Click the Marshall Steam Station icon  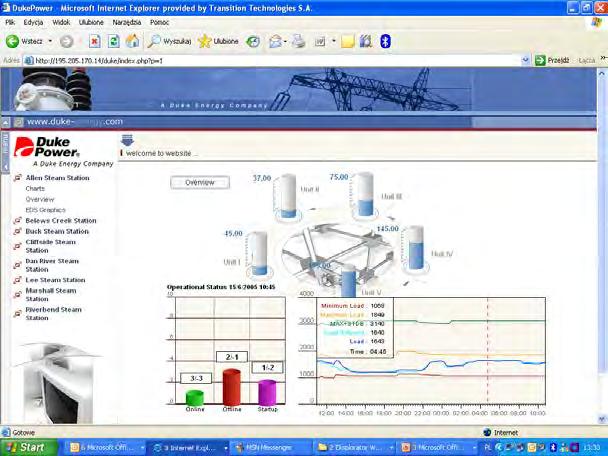click(x=17, y=295)
